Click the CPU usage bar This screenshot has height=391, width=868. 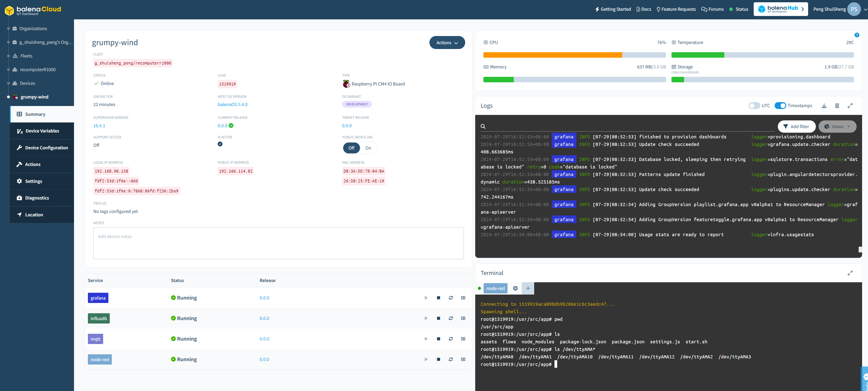pos(574,55)
